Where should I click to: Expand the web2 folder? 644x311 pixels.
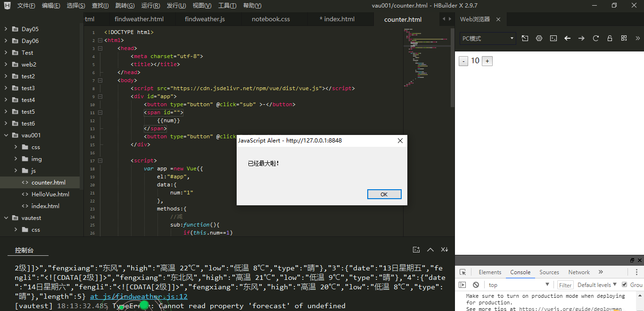tap(6, 64)
